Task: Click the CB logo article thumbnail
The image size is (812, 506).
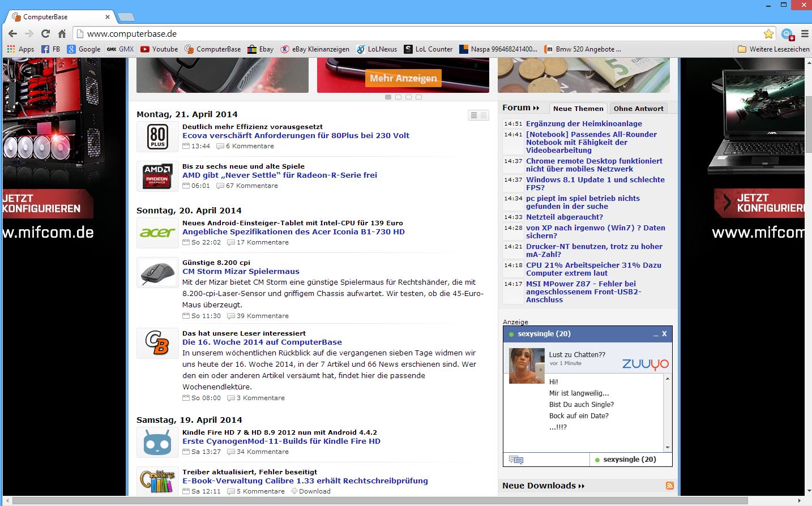Action: click(158, 344)
